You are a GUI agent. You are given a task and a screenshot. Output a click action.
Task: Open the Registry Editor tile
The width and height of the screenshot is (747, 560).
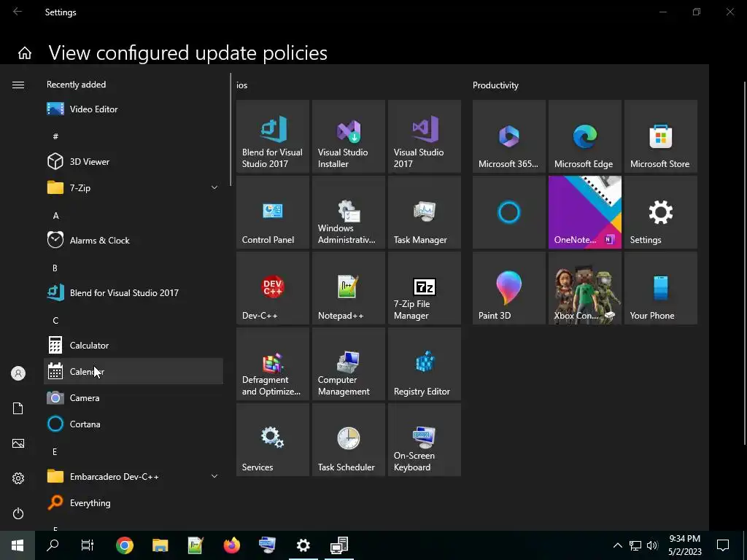(425, 364)
